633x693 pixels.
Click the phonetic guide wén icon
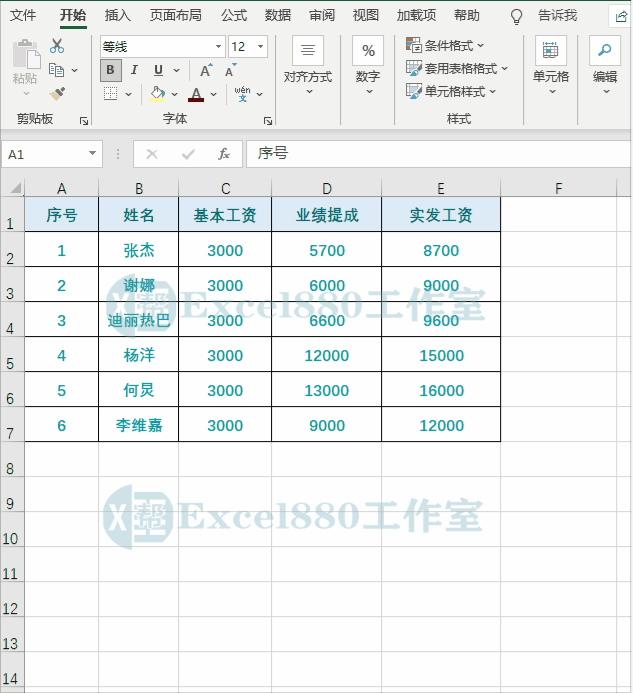(242, 94)
